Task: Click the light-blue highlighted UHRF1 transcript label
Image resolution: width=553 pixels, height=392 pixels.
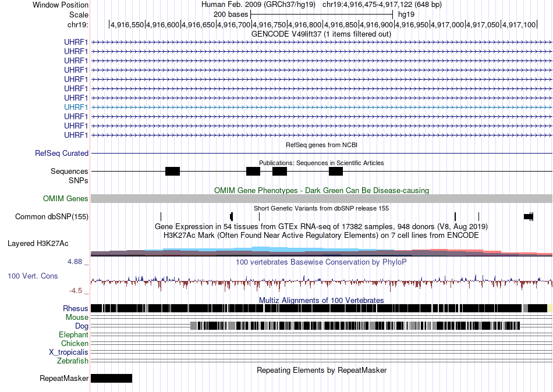Action: click(76, 107)
